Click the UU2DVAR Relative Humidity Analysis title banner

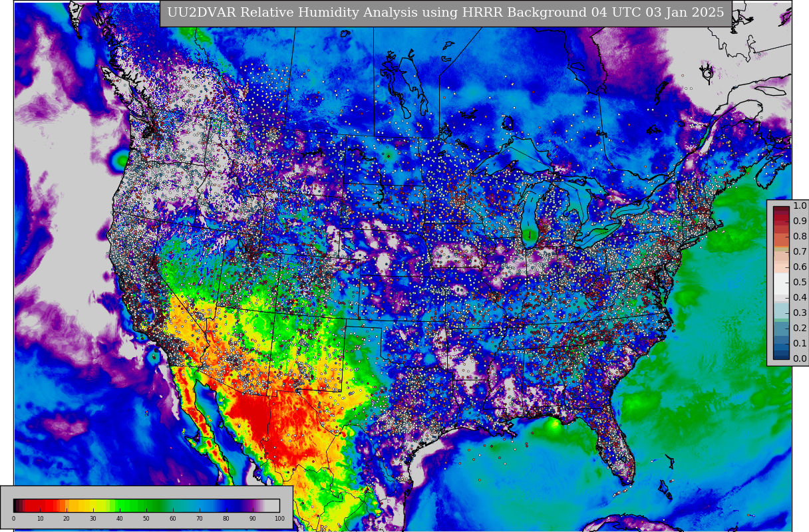pyautogui.click(x=446, y=13)
